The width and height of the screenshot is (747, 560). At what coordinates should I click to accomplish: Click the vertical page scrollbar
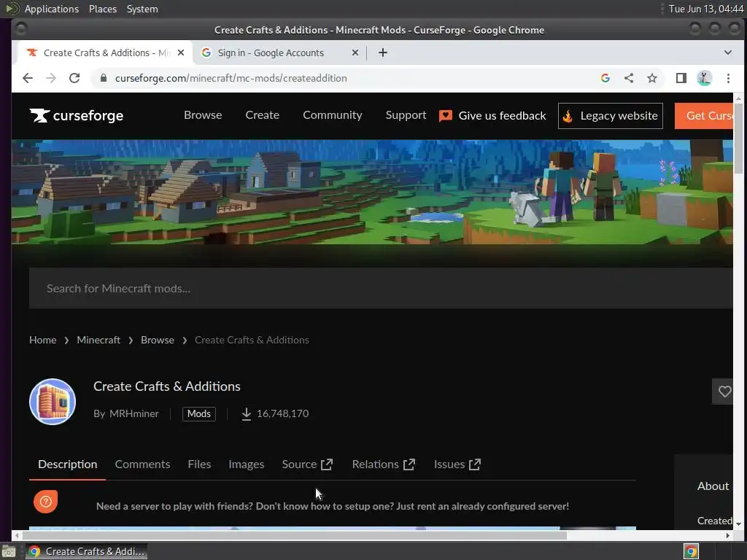pyautogui.click(x=738, y=138)
